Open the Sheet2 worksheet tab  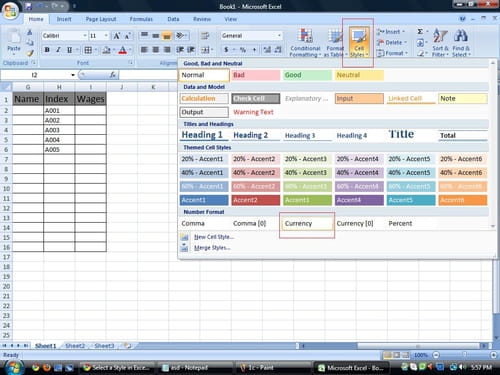[x=75, y=346]
